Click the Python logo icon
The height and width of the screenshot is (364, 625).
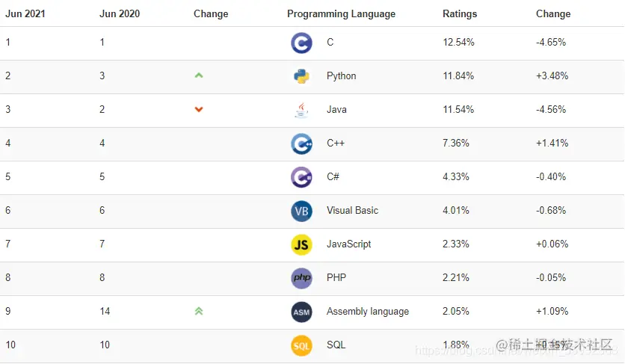point(301,76)
